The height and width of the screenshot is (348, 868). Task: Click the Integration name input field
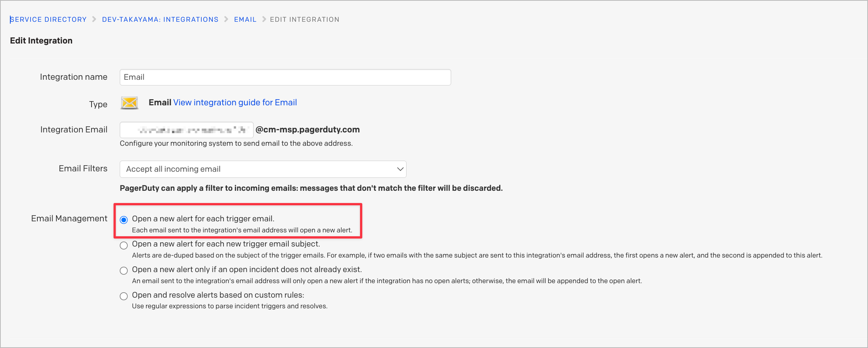285,77
